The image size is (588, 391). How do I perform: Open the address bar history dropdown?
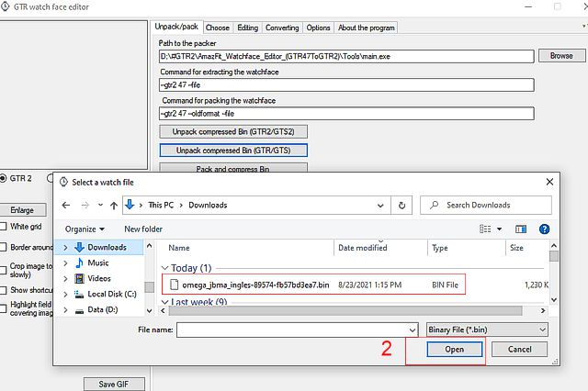point(380,206)
